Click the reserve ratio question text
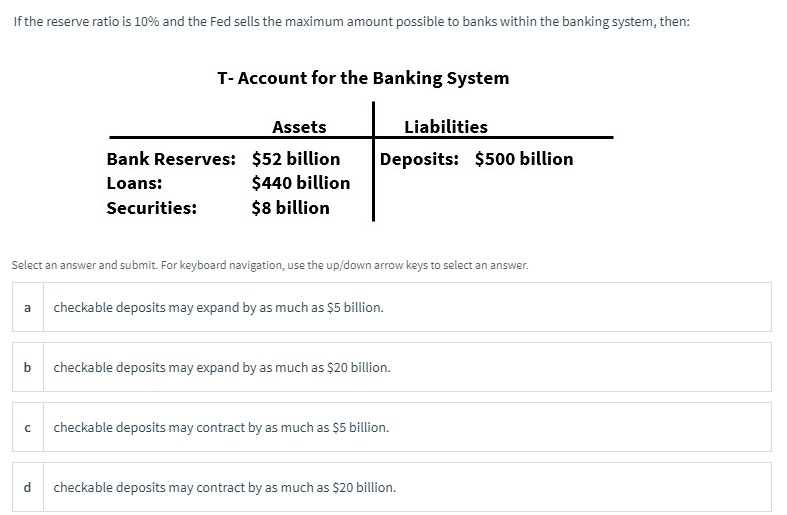The width and height of the screenshot is (787, 515). pos(351,22)
